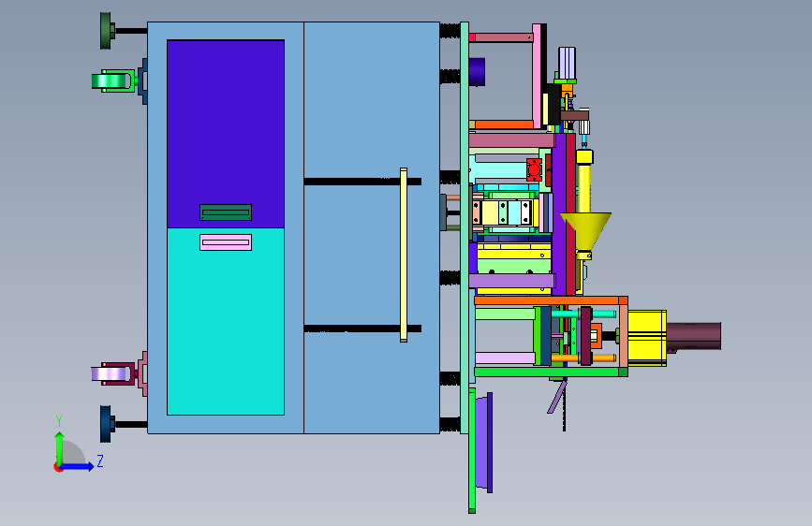
Task: Select the yellow servo motor body
Action: 647,338
